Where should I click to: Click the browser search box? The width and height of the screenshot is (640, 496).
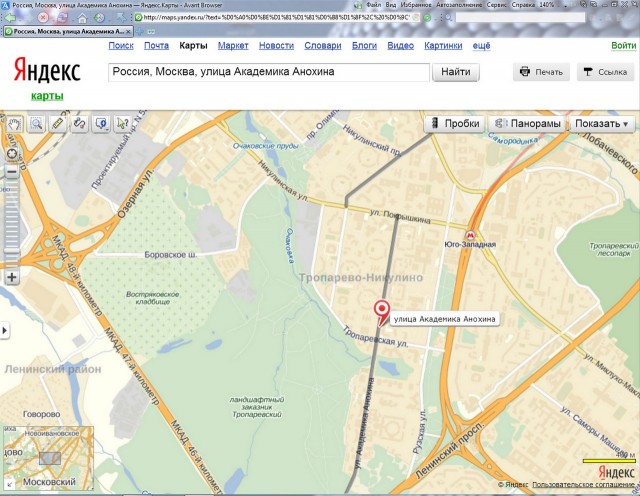(520, 18)
